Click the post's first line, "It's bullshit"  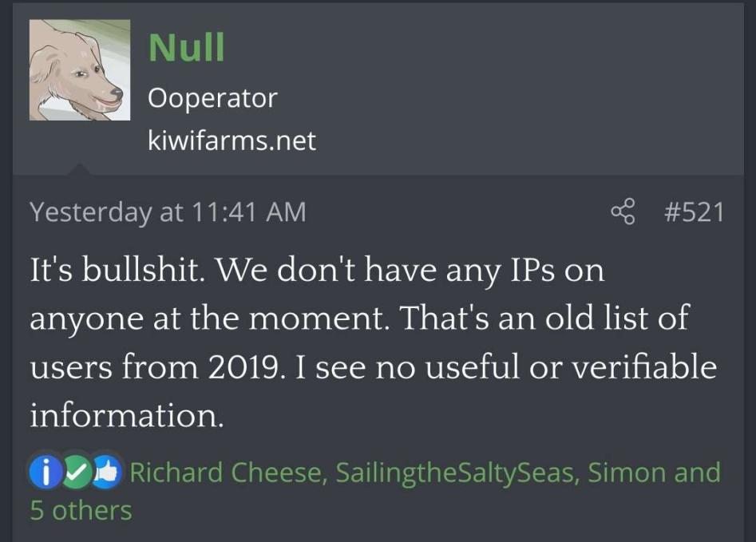pos(114,269)
